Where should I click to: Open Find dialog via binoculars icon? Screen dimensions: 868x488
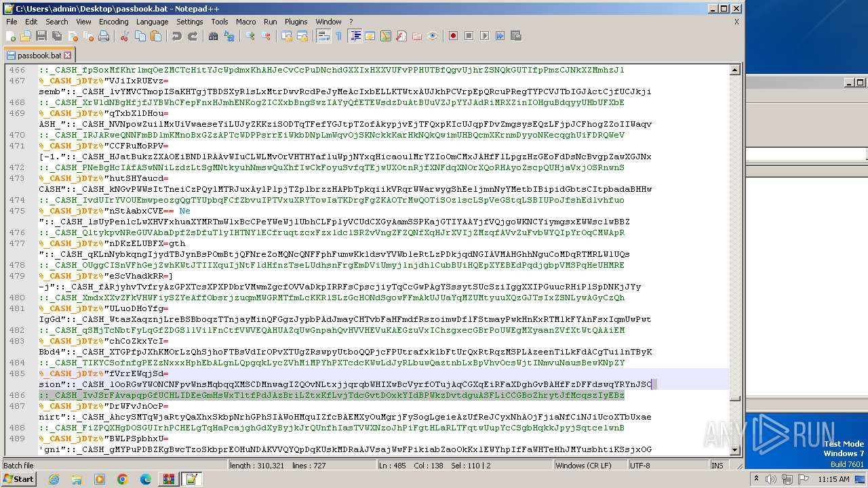(x=213, y=36)
